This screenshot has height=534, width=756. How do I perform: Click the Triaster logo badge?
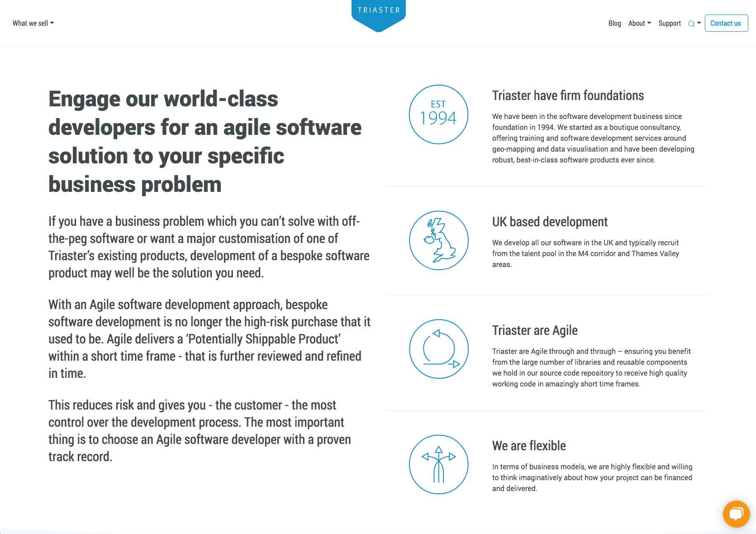[x=378, y=14]
